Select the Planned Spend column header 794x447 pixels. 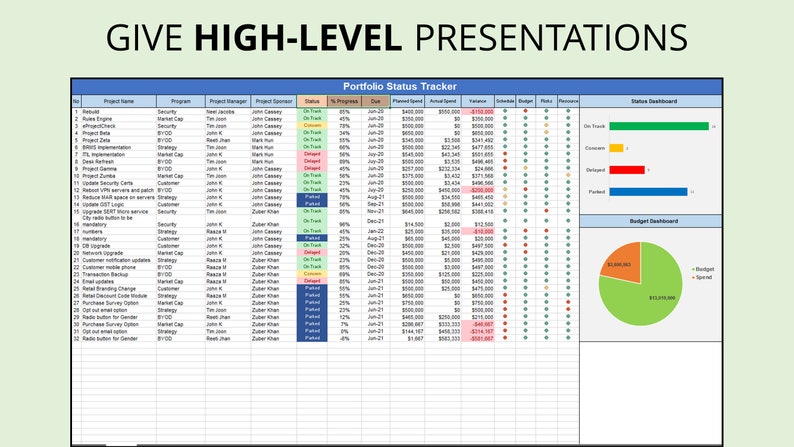click(x=407, y=101)
